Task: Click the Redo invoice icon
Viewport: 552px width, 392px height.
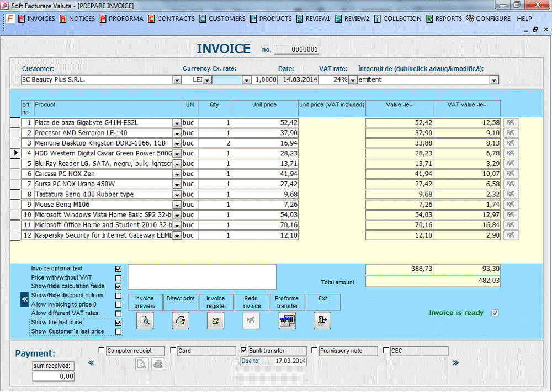Action: click(x=251, y=320)
